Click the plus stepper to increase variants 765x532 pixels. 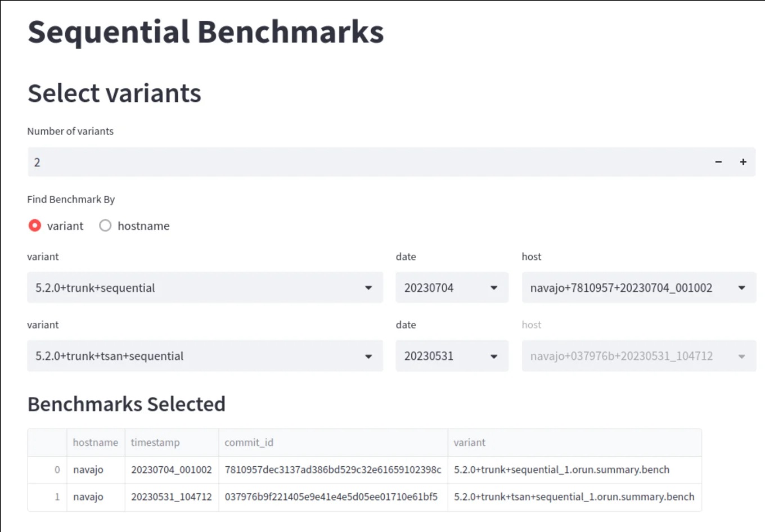743,162
